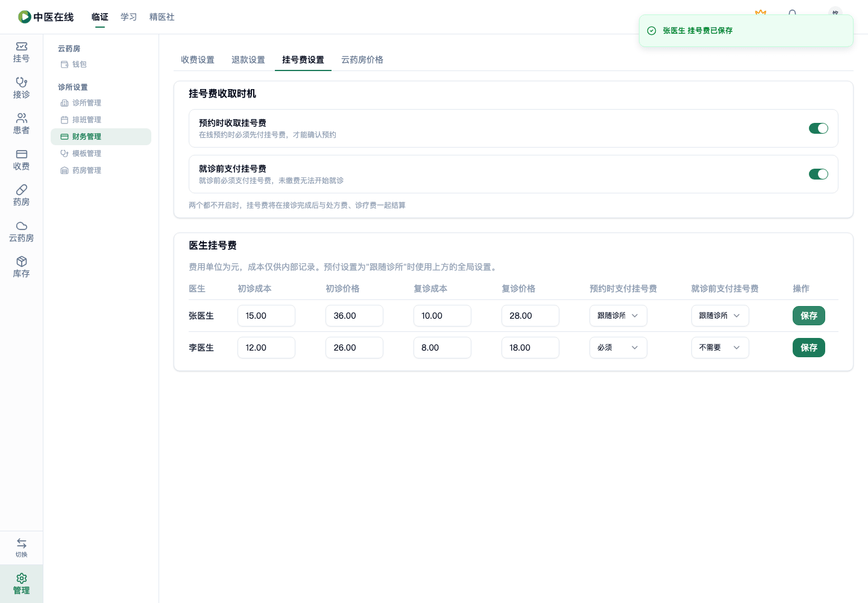Image resolution: width=868 pixels, height=603 pixels.
Task: Open the 库存 inventory box icon
Action: pyautogui.click(x=22, y=261)
